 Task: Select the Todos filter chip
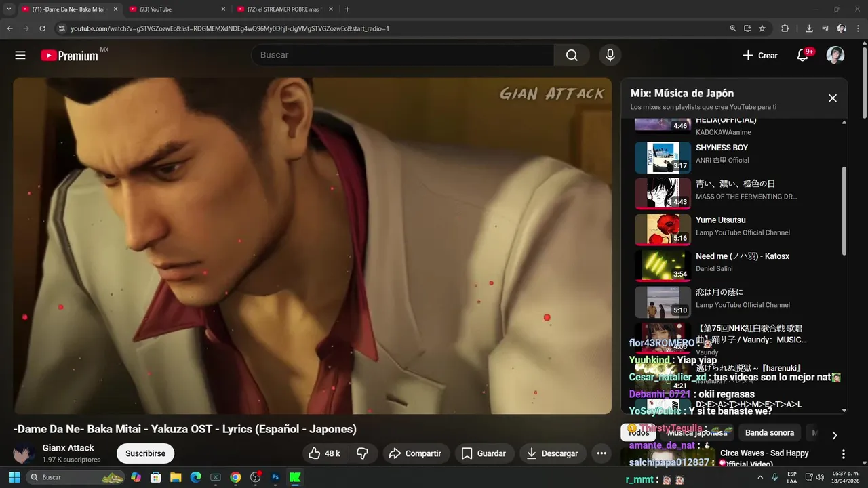(638, 432)
